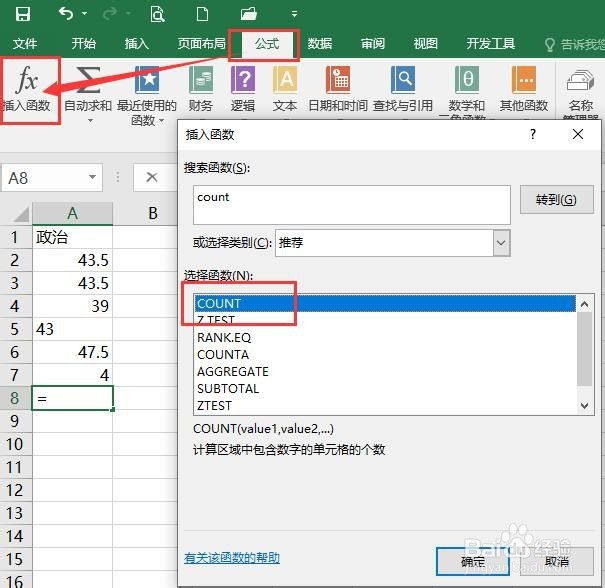Viewport: 605px width, 588px height.
Task: Switch to the 开发工具 ribbon tab
Action: tap(490, 44)
